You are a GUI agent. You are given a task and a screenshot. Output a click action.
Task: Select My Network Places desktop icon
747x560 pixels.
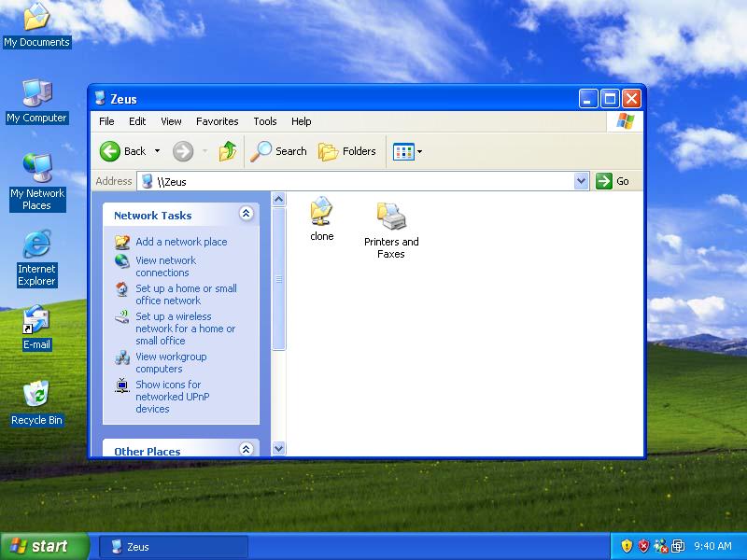coord(37,182)
